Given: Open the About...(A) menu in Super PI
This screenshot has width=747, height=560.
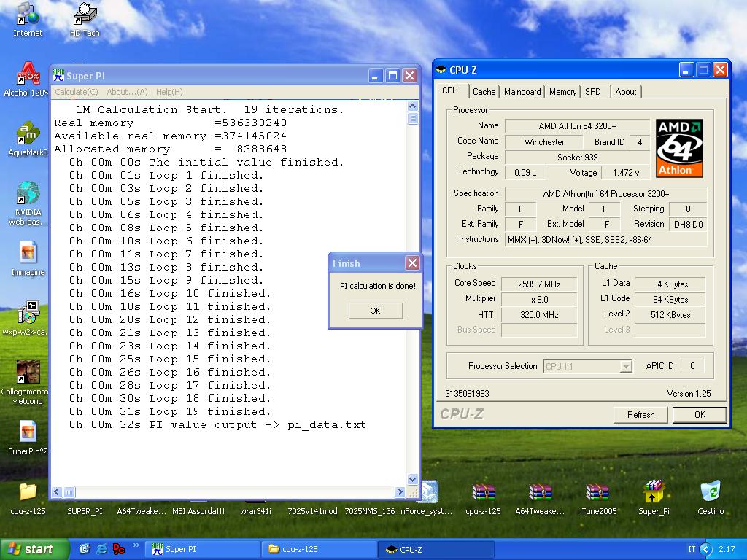Looking at the screenshot, I should 127,92.
